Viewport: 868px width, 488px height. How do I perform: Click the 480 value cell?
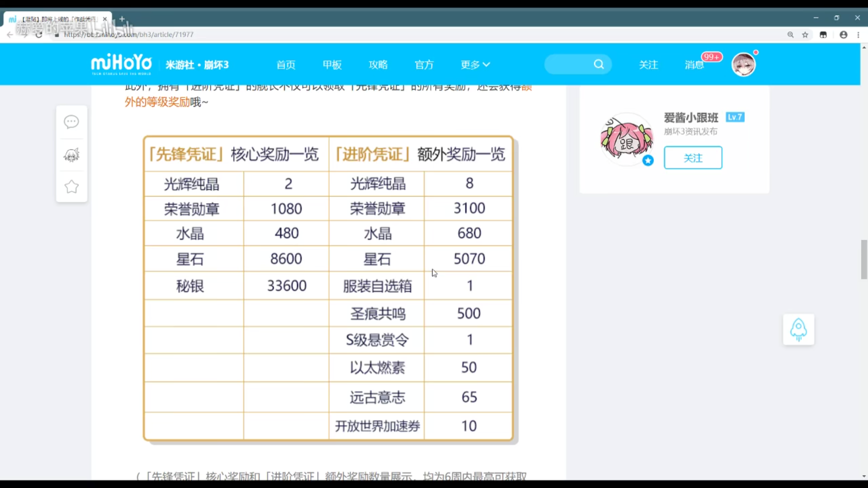[287, 233]
